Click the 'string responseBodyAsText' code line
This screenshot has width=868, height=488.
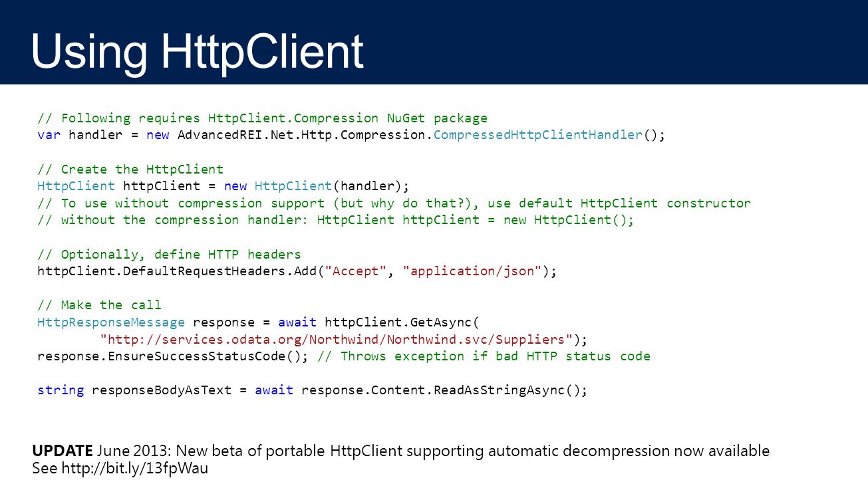313,390
